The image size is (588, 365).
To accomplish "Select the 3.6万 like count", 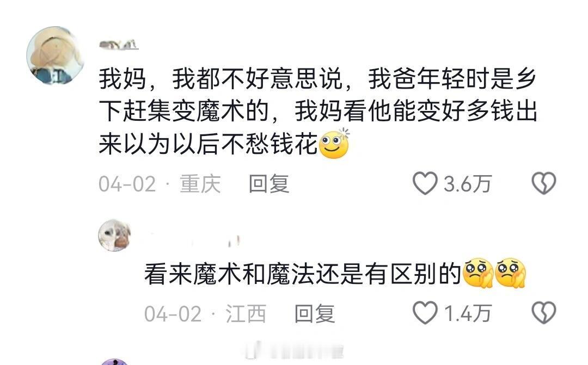I will pyautogui.click(x=467, y=184).
